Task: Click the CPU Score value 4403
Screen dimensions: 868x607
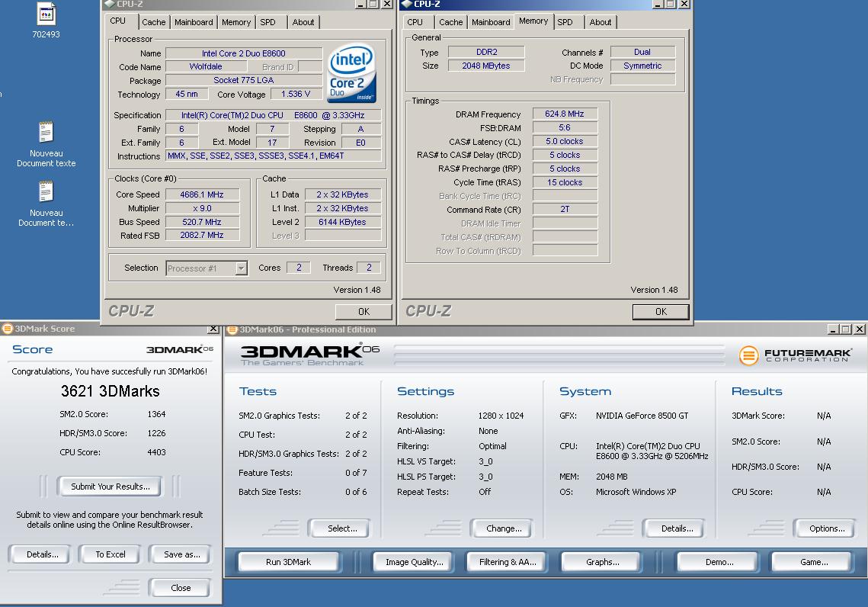Action: pyautogui.click(x=156, y=452)
